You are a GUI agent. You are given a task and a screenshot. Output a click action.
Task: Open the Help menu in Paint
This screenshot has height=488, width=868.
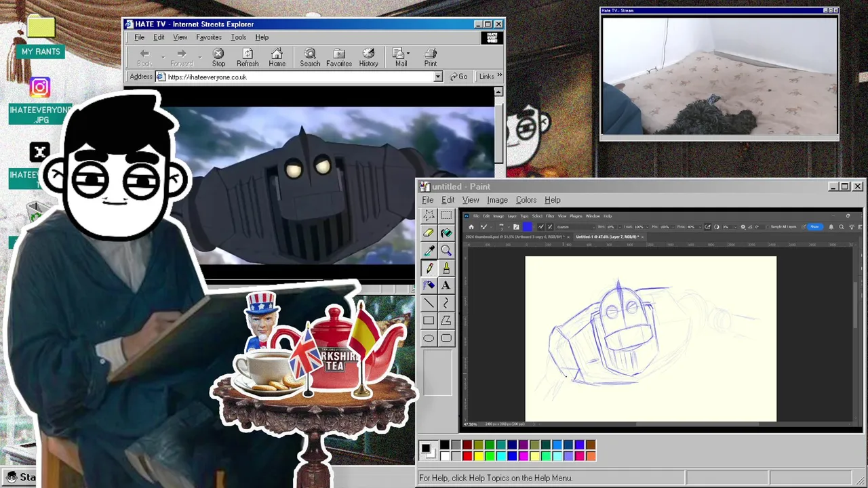[553, 200]
